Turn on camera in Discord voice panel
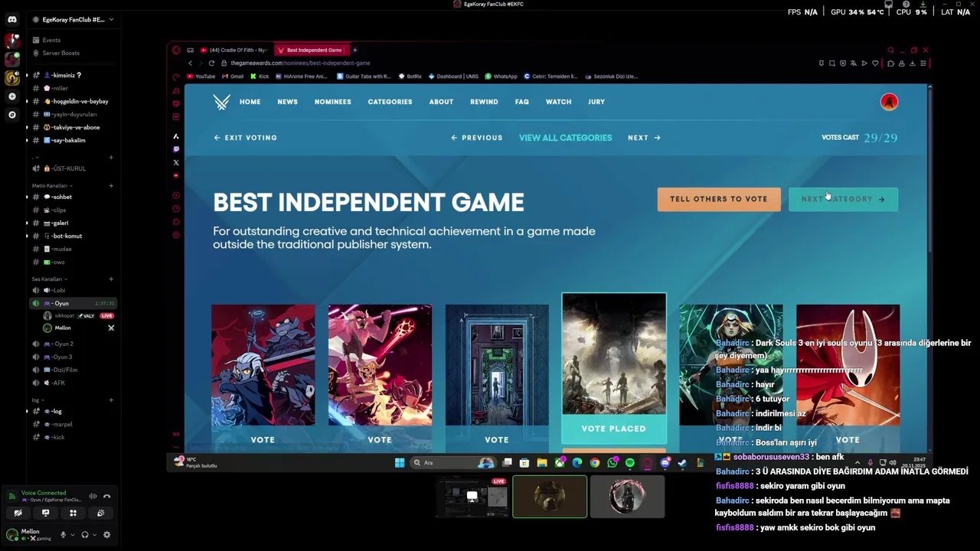This screenshot has width=980, height=551. tap(18, 514)
